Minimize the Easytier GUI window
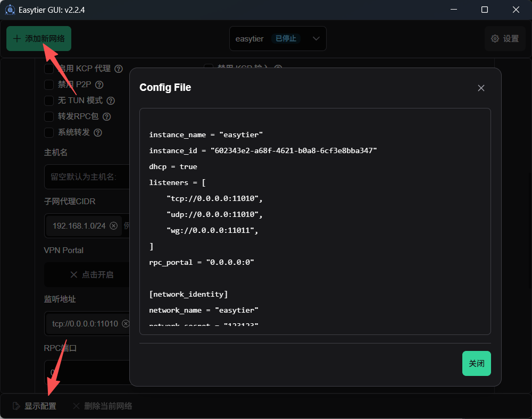This screenshot has width=532, height=419. coord(454,10)
